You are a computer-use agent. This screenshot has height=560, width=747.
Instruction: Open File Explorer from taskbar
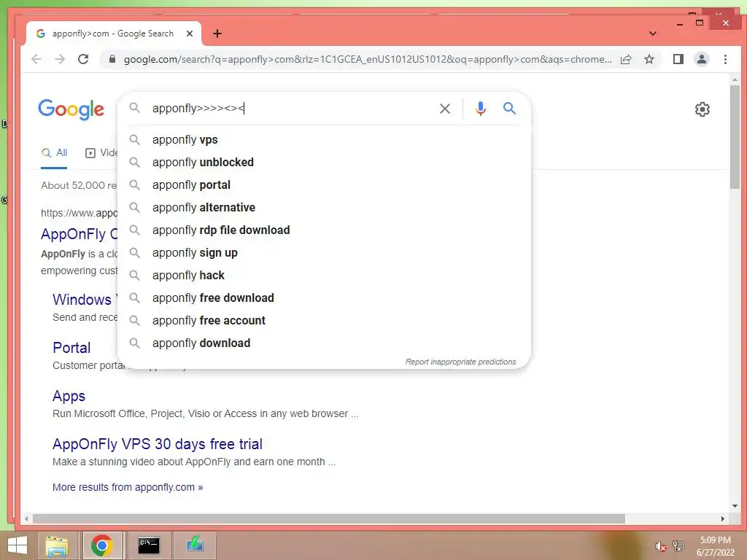[57, 545]
